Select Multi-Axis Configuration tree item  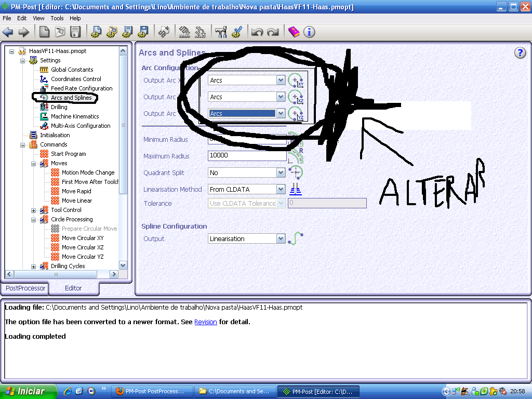[x=81, y=126]
